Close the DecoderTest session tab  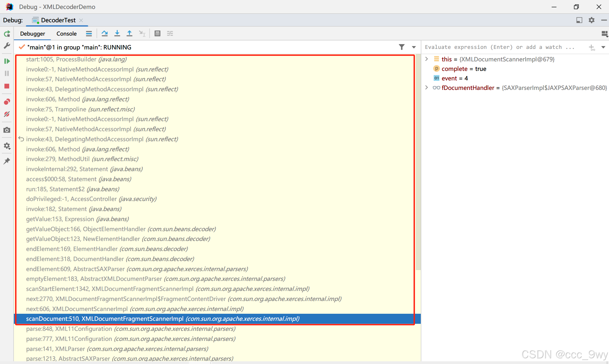(81, 20)
